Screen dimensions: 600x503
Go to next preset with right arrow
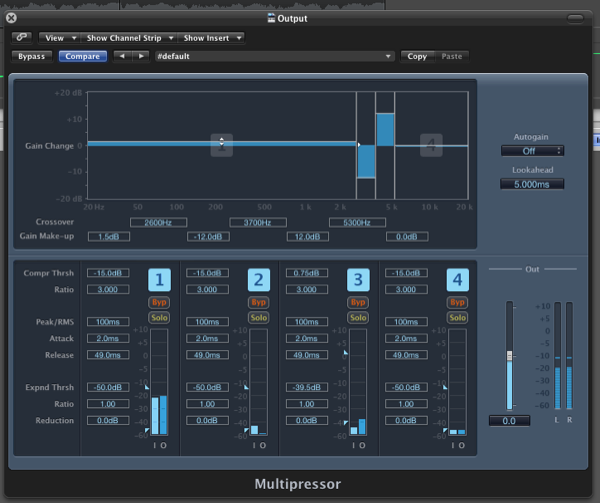141,56
